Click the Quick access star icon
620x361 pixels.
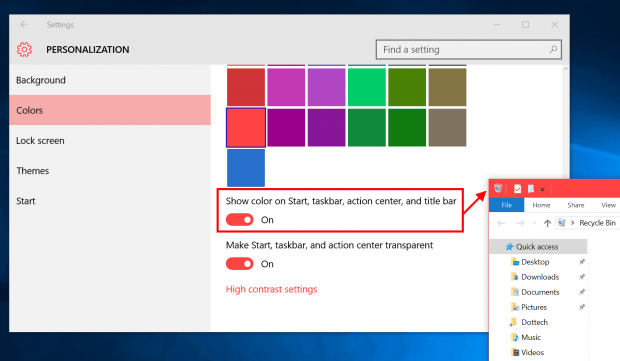pos(510,247)
